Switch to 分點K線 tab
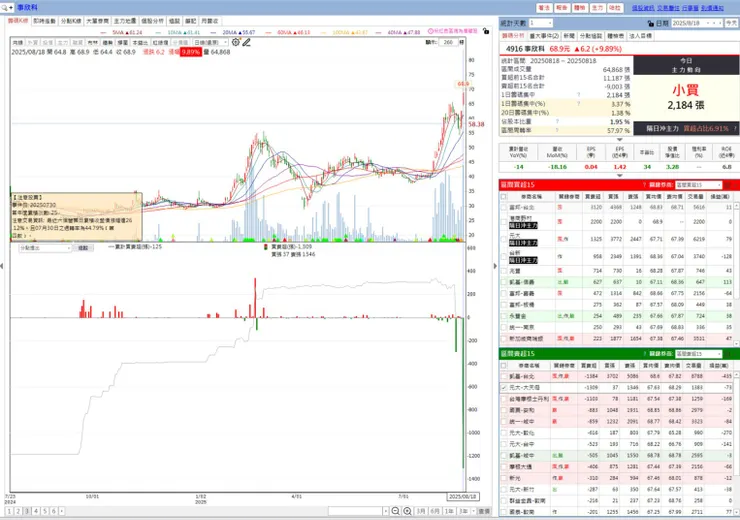740x520 pixels. tap(71, 21)
